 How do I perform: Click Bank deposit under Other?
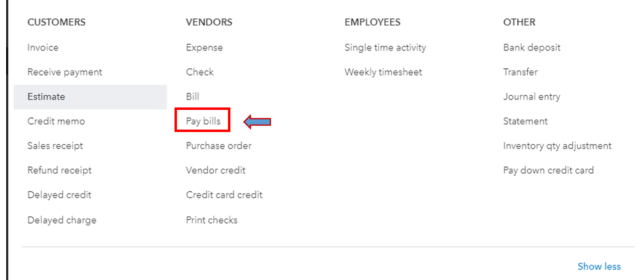click(532, 47)
